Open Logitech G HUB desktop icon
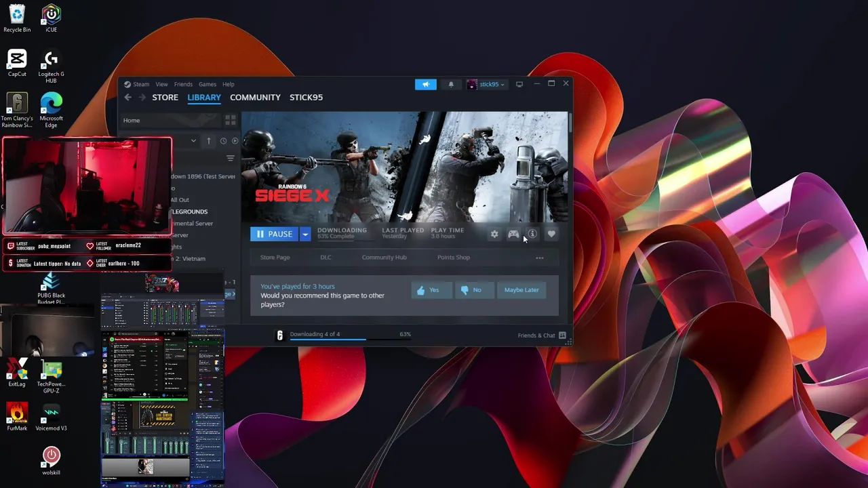This screenshot has height=488, width=868. [x=51, y=67]
